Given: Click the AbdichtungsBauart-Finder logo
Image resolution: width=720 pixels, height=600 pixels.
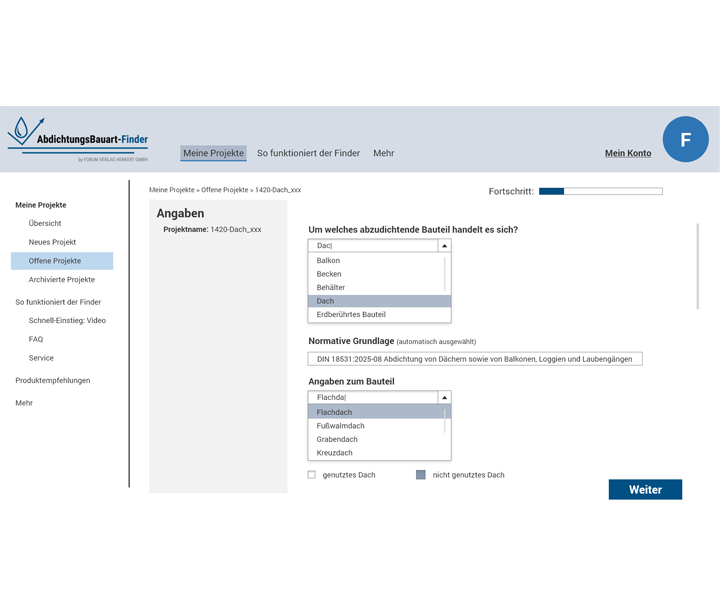Looking at the screenshot, I should 78,138.
